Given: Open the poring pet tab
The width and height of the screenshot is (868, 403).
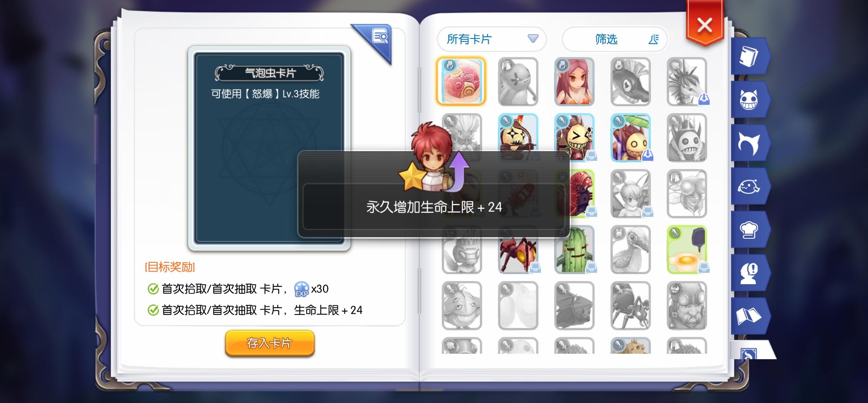Looking at the screenshot, I should [749, 187].
